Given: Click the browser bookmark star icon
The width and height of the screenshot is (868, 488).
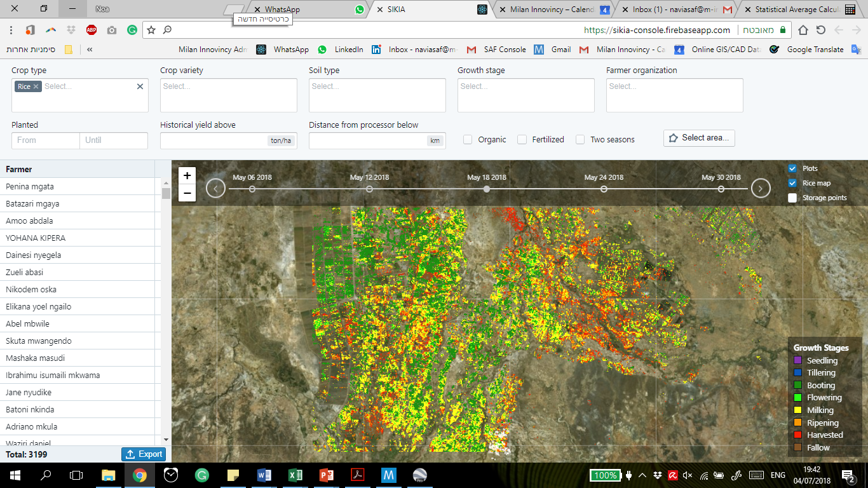Looking at the screenshot, I should coord(151,30).
